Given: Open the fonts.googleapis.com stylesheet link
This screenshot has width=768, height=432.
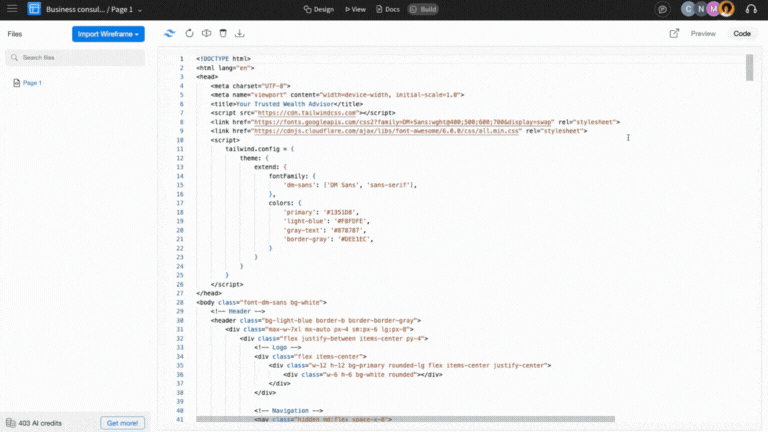Looking at the screenshot, I should click(403, 122).
